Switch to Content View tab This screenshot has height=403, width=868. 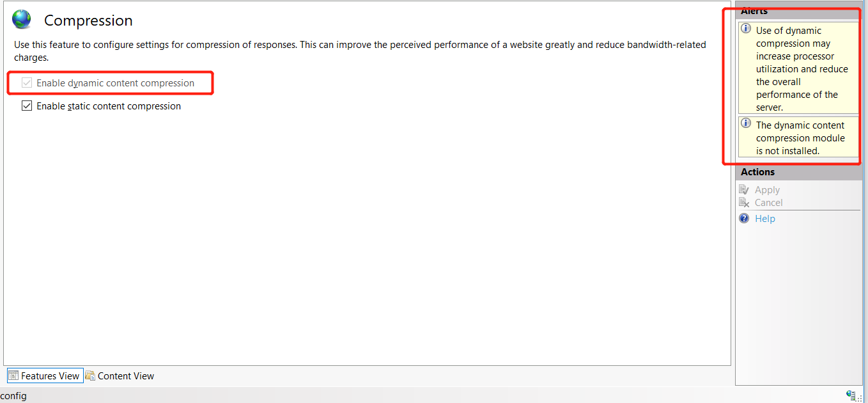125,375
